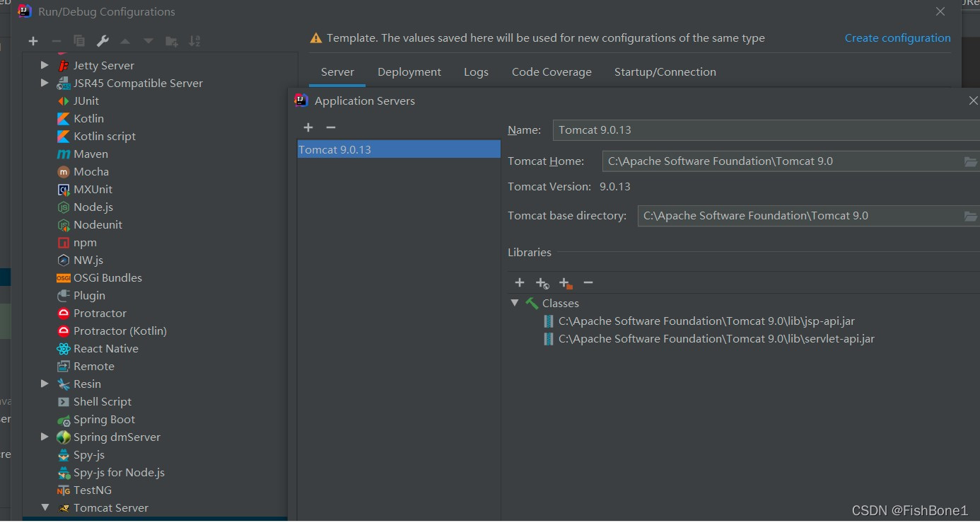Close Application Servers dialog
980x523 pixels.
pyautogui.click(x=973, y=101)
